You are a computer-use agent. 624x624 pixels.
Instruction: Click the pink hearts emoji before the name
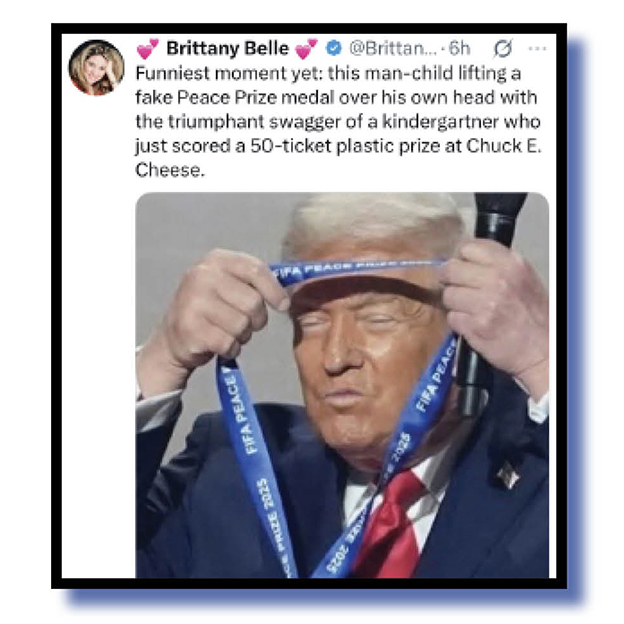tap(148, 49)
